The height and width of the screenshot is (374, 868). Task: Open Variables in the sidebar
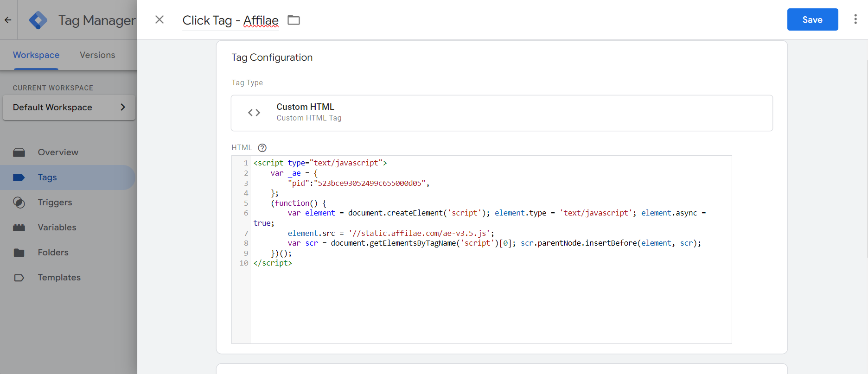(x=57, y=228)
